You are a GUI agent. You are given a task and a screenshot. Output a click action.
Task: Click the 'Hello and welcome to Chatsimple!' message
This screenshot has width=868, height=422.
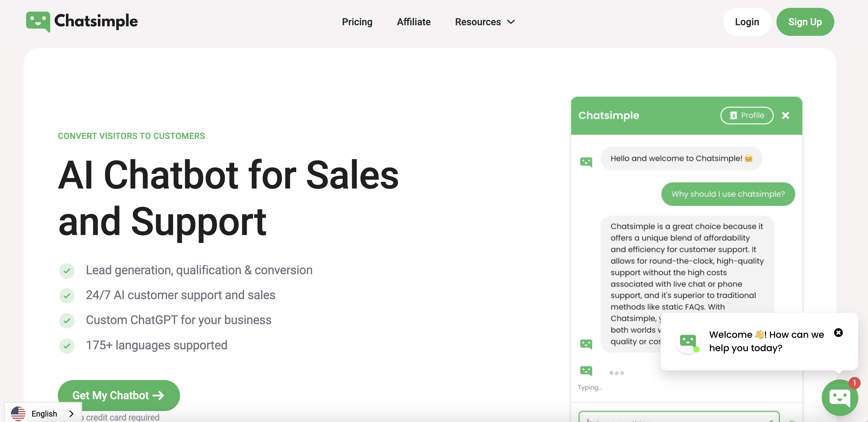pyautogui.click(x=681, y=158)
